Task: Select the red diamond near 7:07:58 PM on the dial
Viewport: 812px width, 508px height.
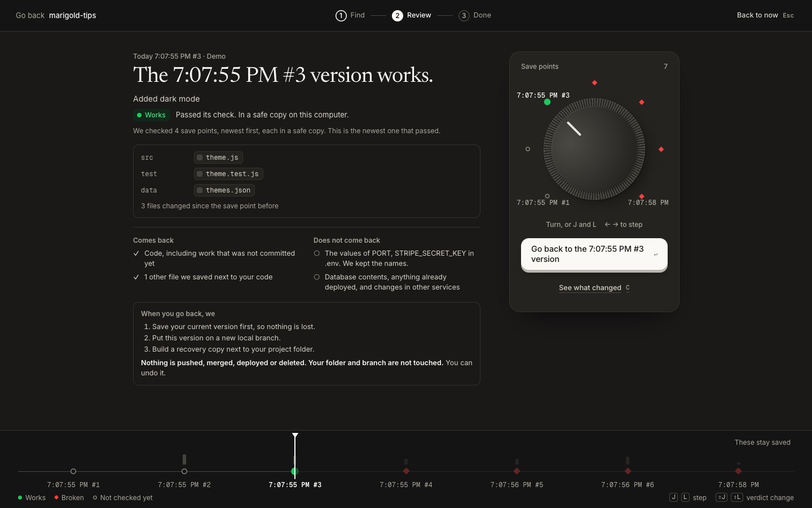Action: tap(642, 196)
